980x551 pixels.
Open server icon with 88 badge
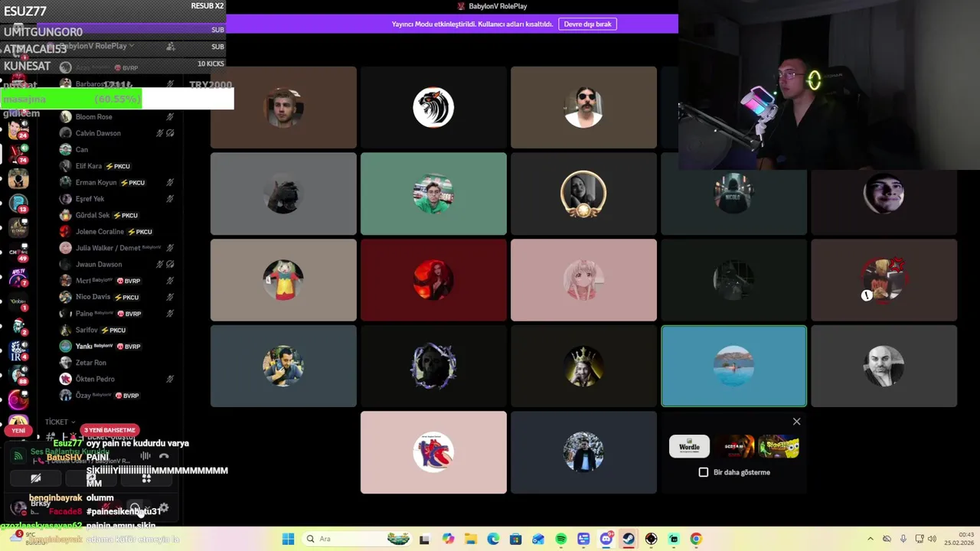pyautogui.click(x=18, y=375)
